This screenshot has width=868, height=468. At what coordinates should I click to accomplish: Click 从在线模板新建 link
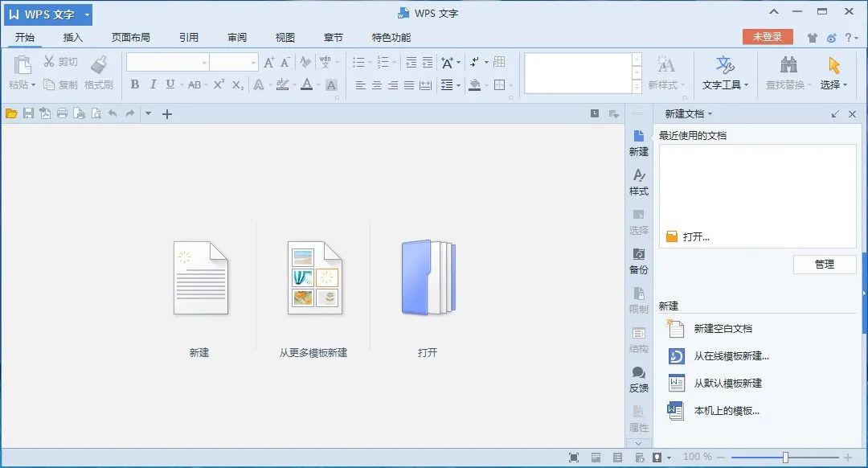point(731,356)
